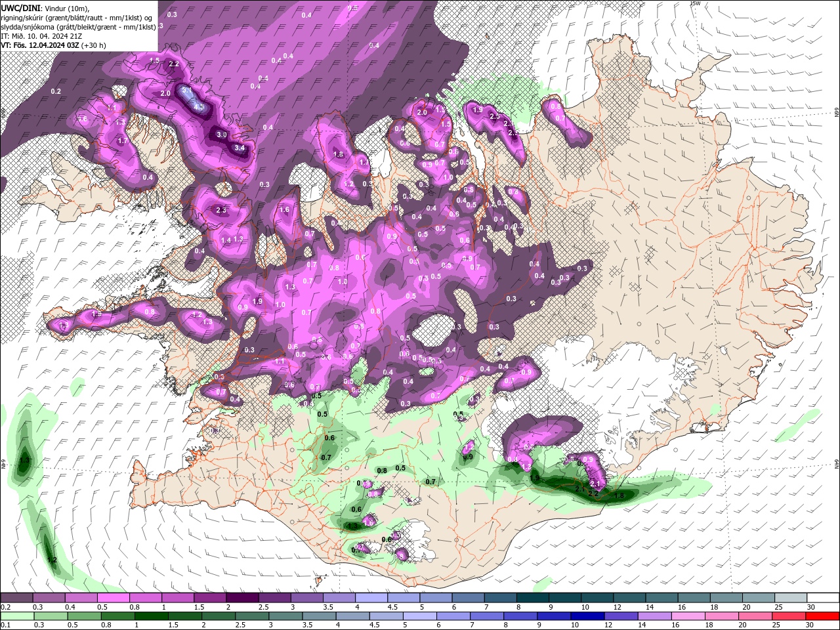Select the 25 pink-red rain legend swatch

[788, 616]
